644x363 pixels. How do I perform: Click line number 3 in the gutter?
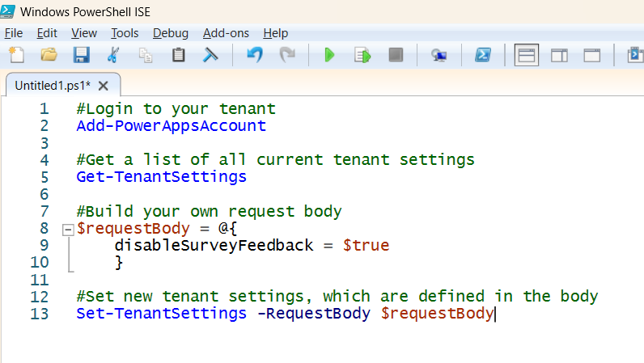click(x=44, y=143)
